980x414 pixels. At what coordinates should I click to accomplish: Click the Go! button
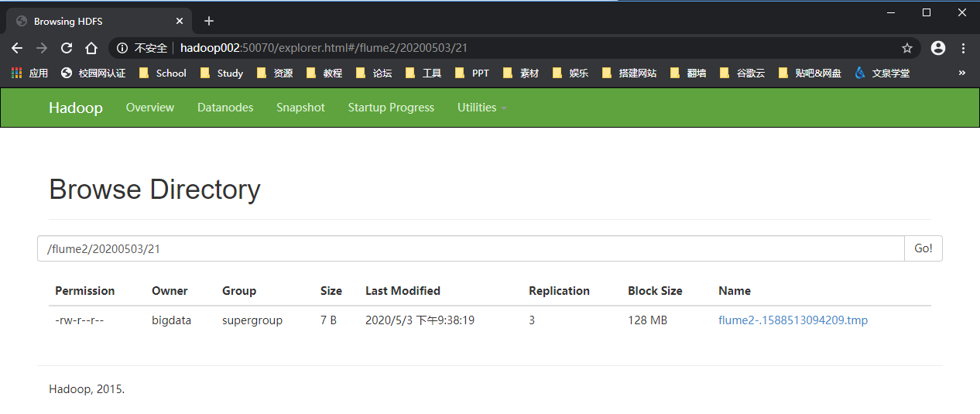(923, 248)
